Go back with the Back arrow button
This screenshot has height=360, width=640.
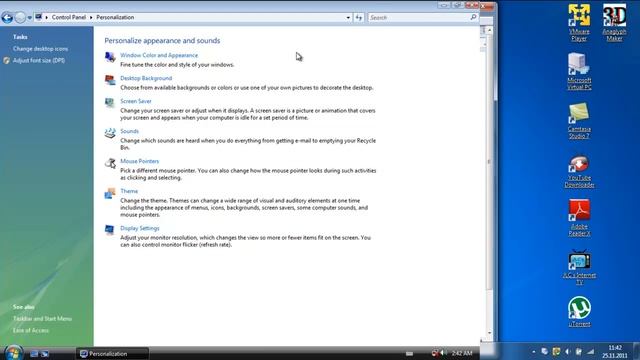pyautogui.click(x=7, y=18)
